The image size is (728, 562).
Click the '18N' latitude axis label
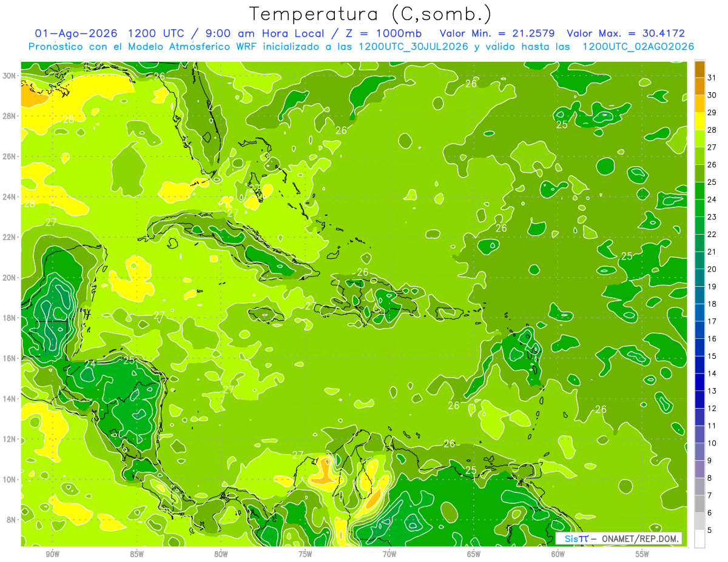pos(10,318)
